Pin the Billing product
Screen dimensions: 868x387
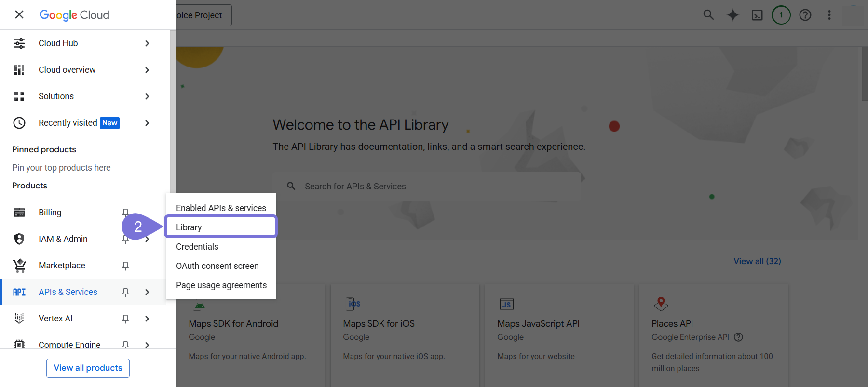125,213
